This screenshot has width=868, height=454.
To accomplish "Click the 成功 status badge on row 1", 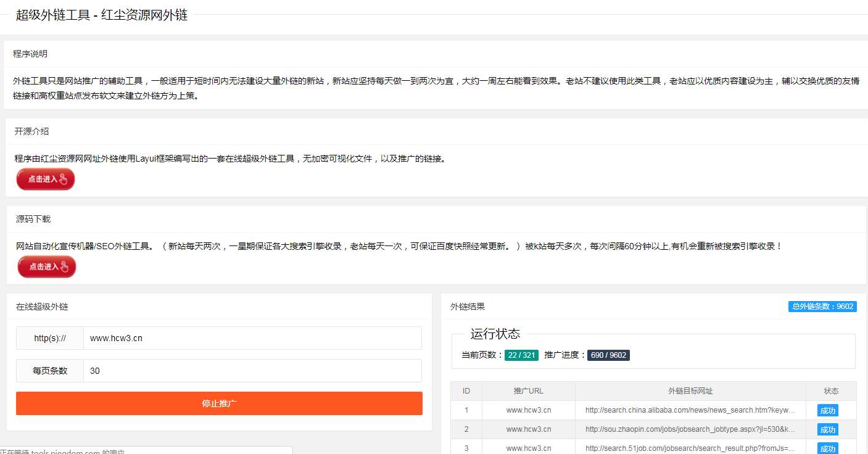I will pos(827,410).
